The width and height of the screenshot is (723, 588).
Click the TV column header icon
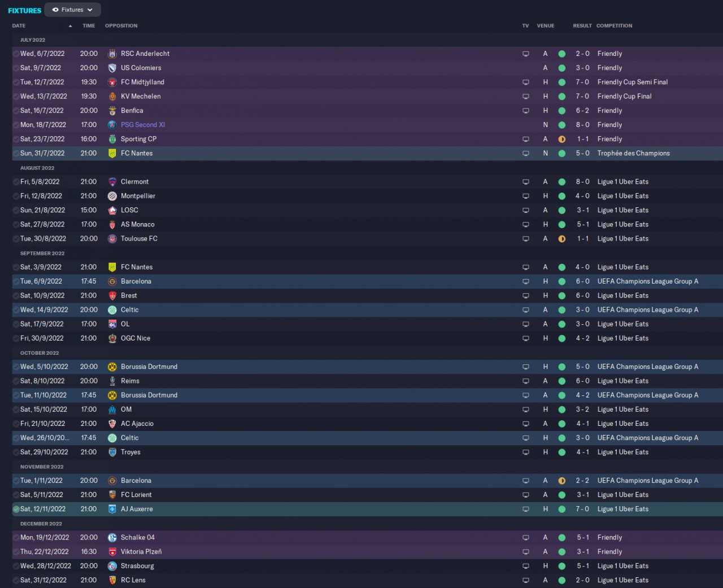point(525,26)
